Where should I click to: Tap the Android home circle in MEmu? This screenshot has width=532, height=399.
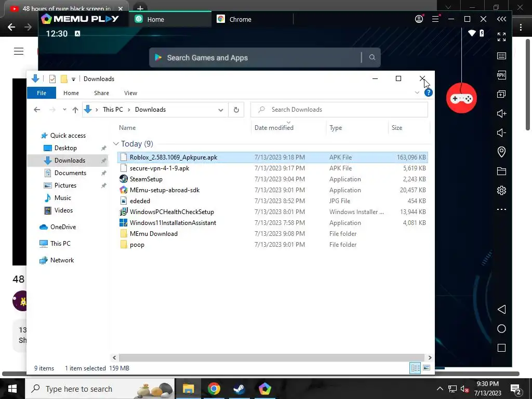(501, 329)
